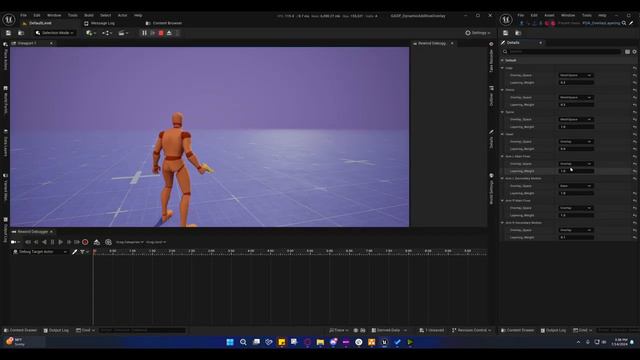The height and width of the screenshot is (360, 640).
Task: Open Asset menu in right window
Action: [x=549, y=16]
